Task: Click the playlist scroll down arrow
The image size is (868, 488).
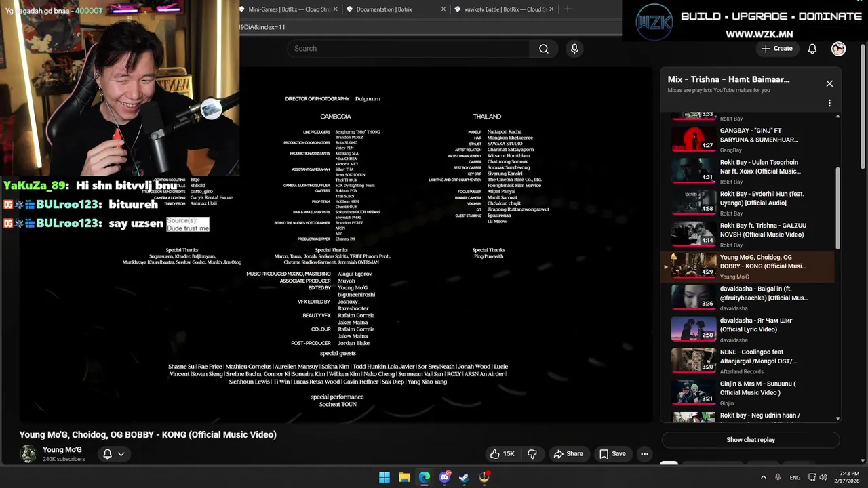Action: (x=837, y=418)
